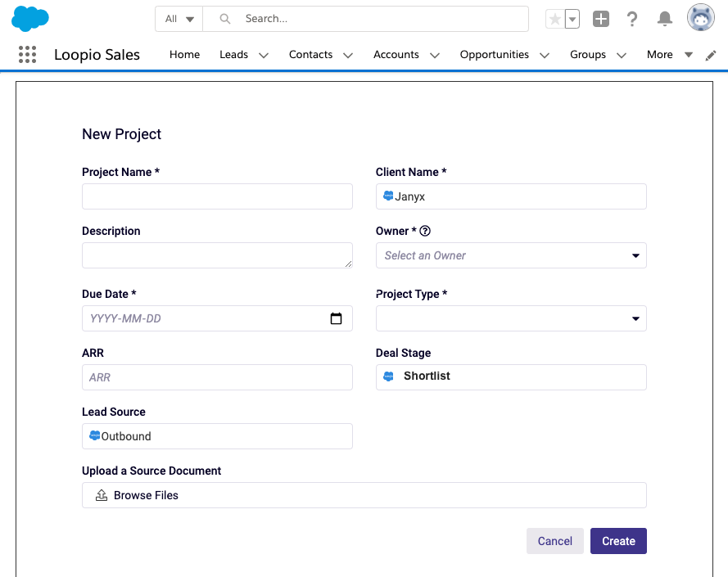728x577 pixels.
Task: Open global actions with the plus icon
Action: pyautogui.click(x=600, y=18)
